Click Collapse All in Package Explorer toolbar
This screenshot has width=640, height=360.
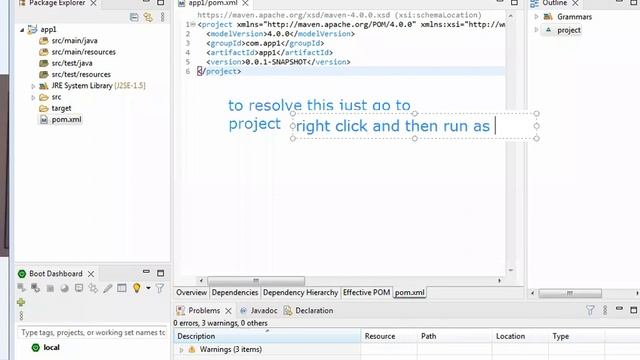(134, 17)
